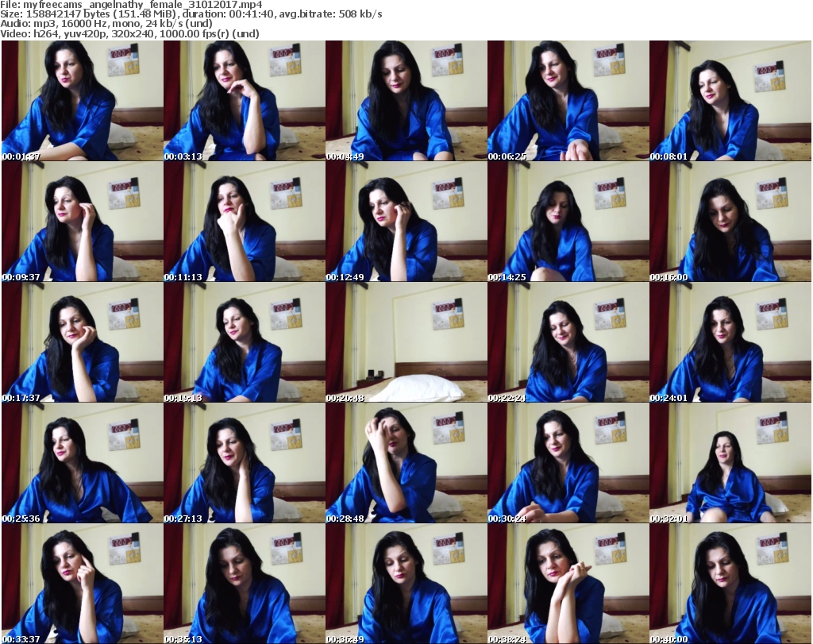This screenshot has height=644, width=813.
Task: Choose the thumbnail stamped 00:36:49
Action: pos(406,584)
